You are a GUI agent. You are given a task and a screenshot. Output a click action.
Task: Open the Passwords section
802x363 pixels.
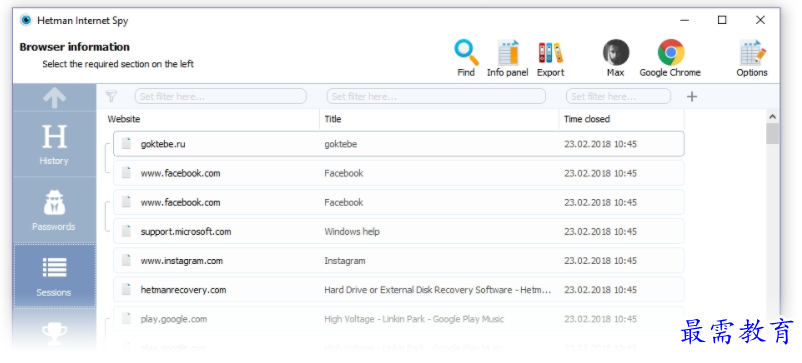[x=54, y=210]
